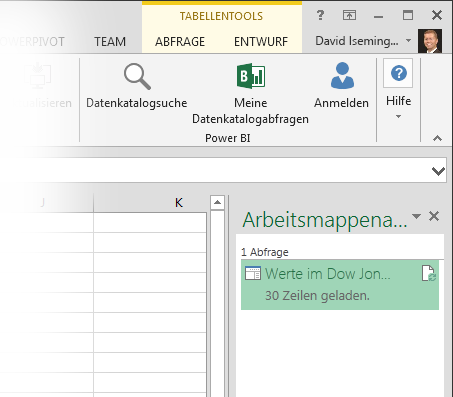
Task: Expand the Hilfe dropdown arrow
Action: (398, 116)
